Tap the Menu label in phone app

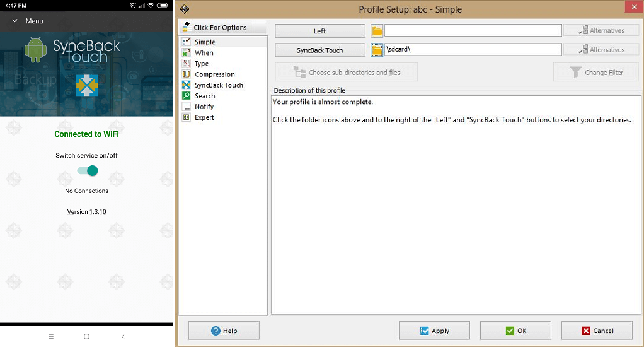[35, 21]
